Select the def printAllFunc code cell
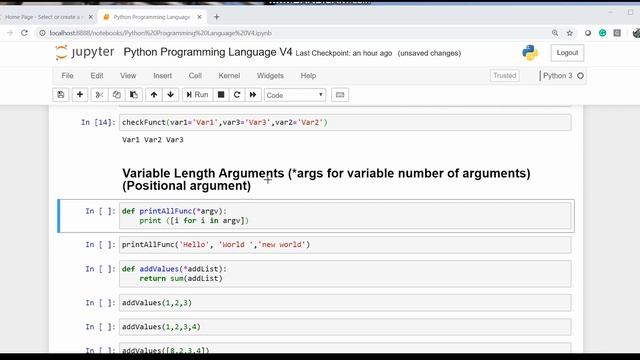This screenshot has height=360, width=640. point(345,216)
